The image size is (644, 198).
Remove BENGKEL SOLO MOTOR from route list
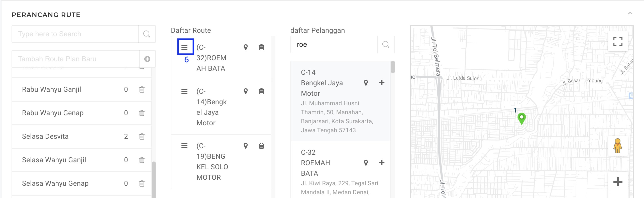261,146
